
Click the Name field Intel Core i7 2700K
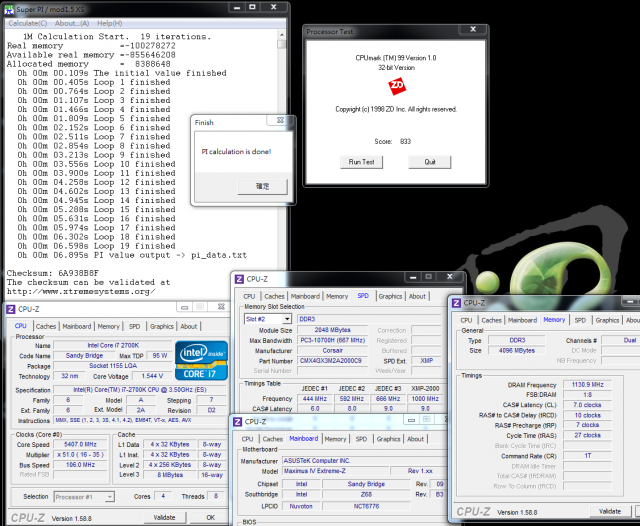113,345
